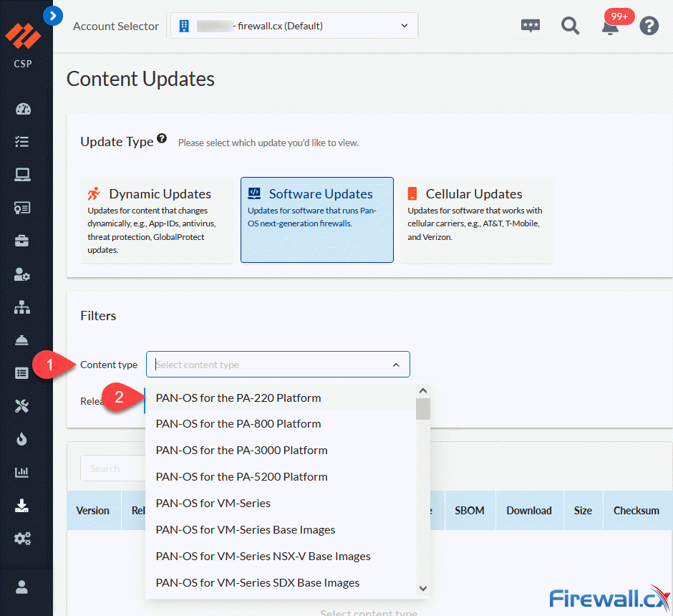Screen dimensions: 673x616
Task: Open the Account Selector dropdown
Action: click(294, 26)
